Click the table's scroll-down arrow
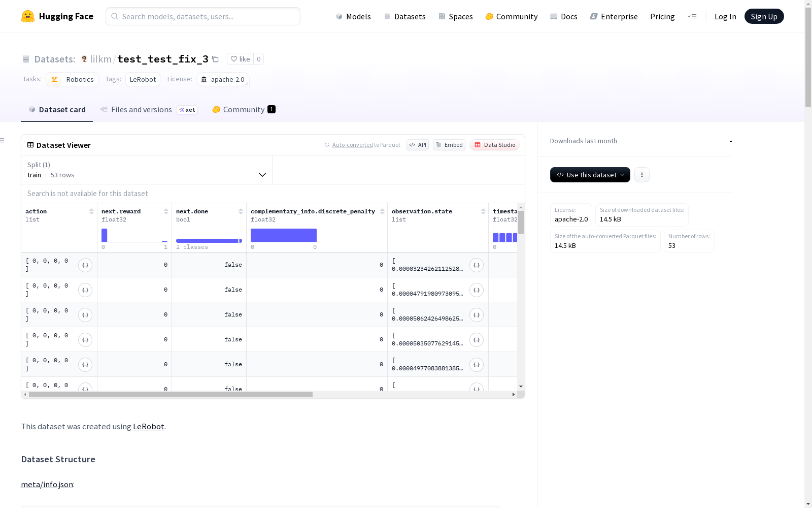Screen dimensions: 812x508 pyautogui.click(x=521, y=387)
